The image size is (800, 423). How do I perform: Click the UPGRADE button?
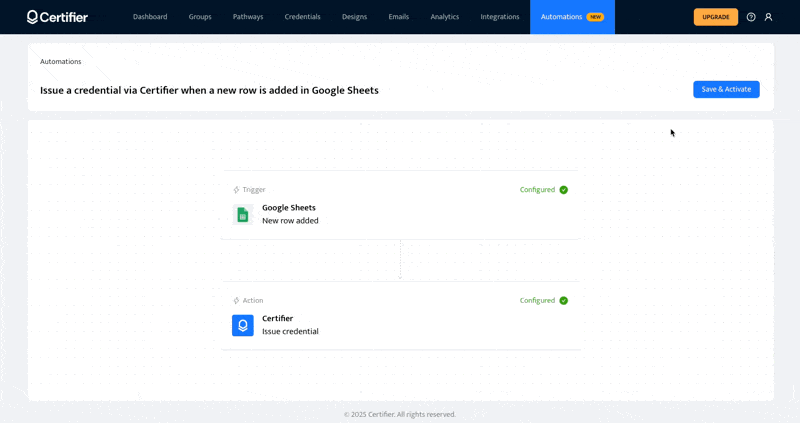point(716,17)
